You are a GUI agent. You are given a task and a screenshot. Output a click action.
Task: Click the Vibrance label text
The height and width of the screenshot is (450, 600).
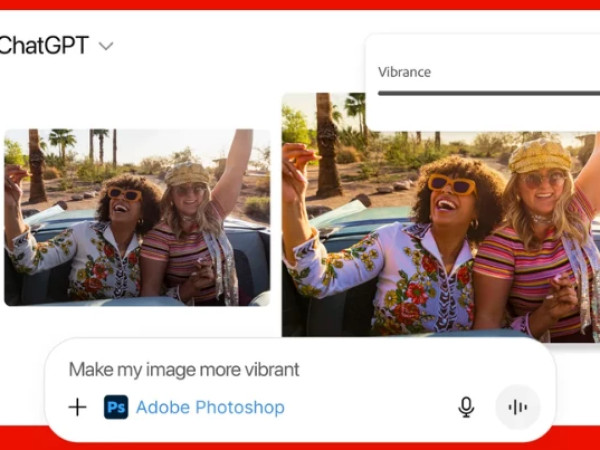(x=404, y=72)
